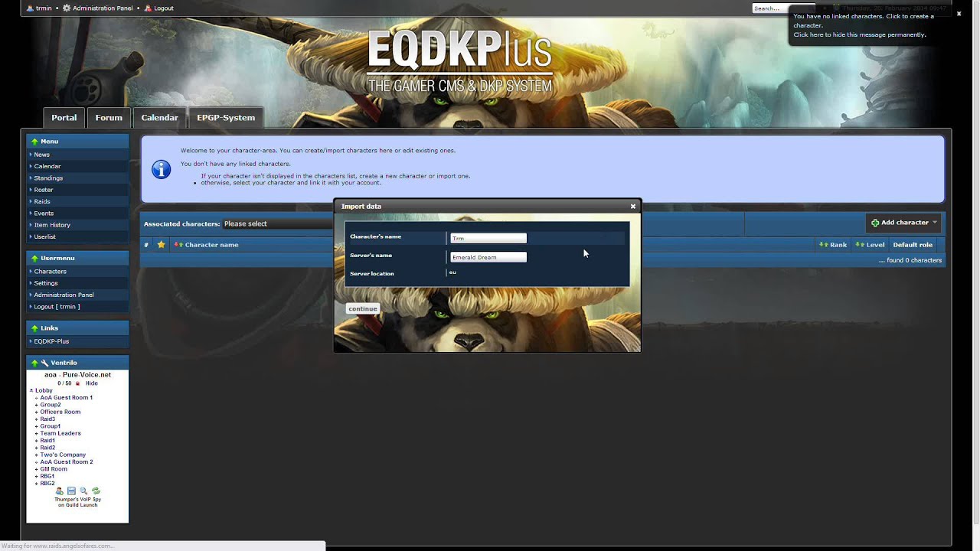
Task: Click the Ventrilo red lock icon
Action: [x=77, y=383]
